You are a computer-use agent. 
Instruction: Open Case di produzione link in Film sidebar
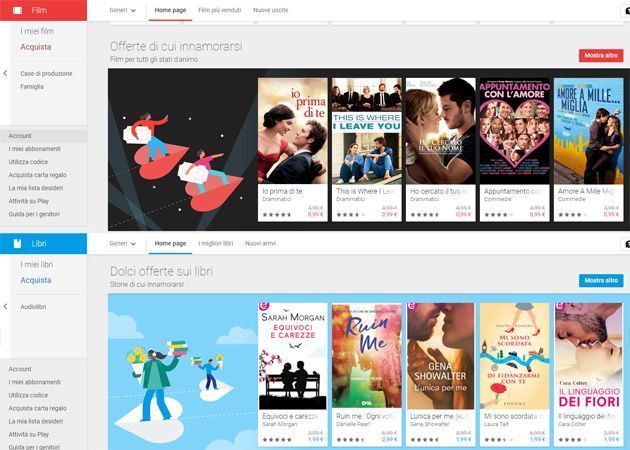coord(45,73)
